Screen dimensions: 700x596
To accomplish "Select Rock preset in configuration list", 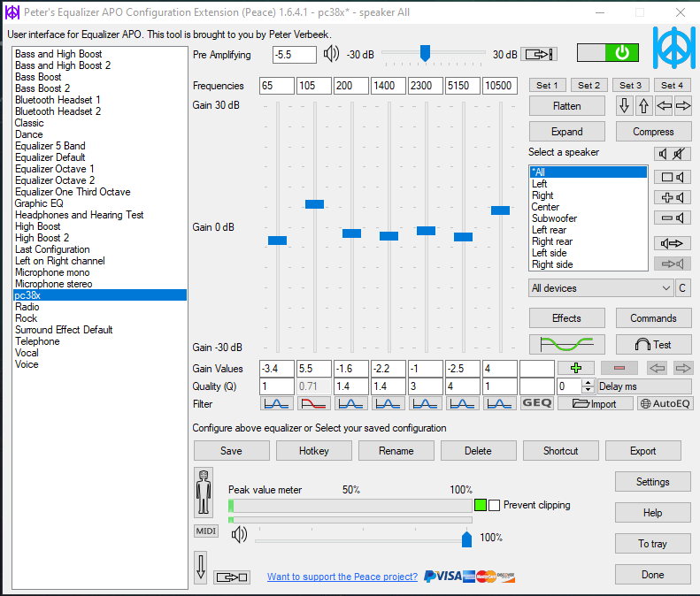I will pyautogui.click(x=100, y=318).
